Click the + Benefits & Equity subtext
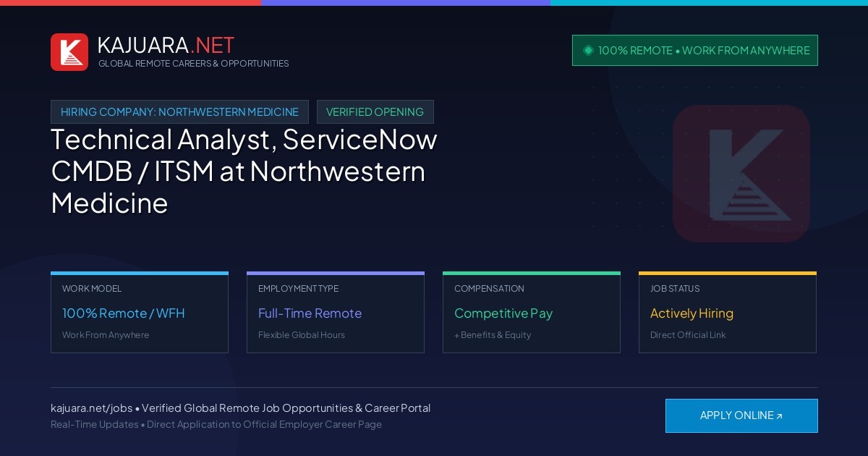 tap(493, 335)
